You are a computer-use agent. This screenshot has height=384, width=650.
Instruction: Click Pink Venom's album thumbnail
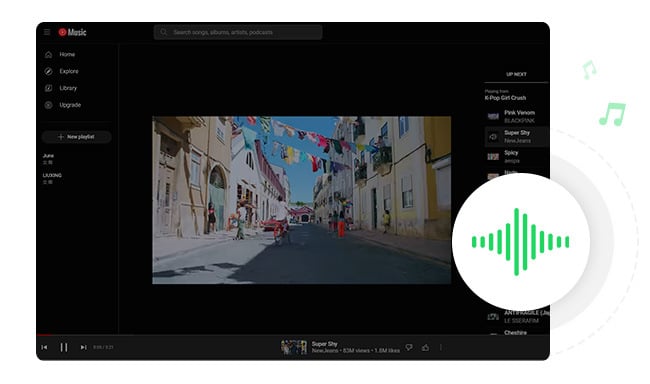(493, 117)
